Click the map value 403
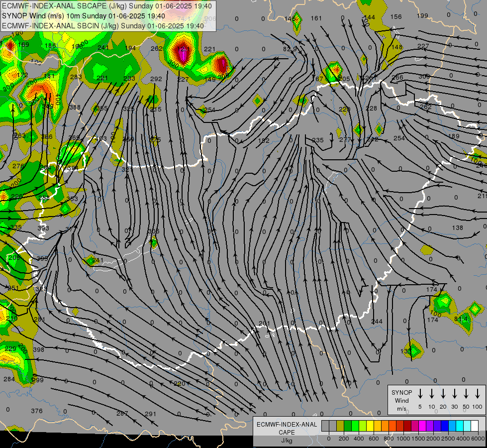The width and height of the screenshot is (487, 448). point(101,139)
